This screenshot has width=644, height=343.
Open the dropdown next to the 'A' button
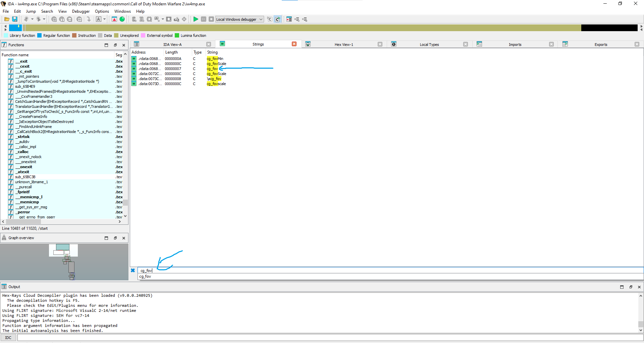click(x=104, y=19)
